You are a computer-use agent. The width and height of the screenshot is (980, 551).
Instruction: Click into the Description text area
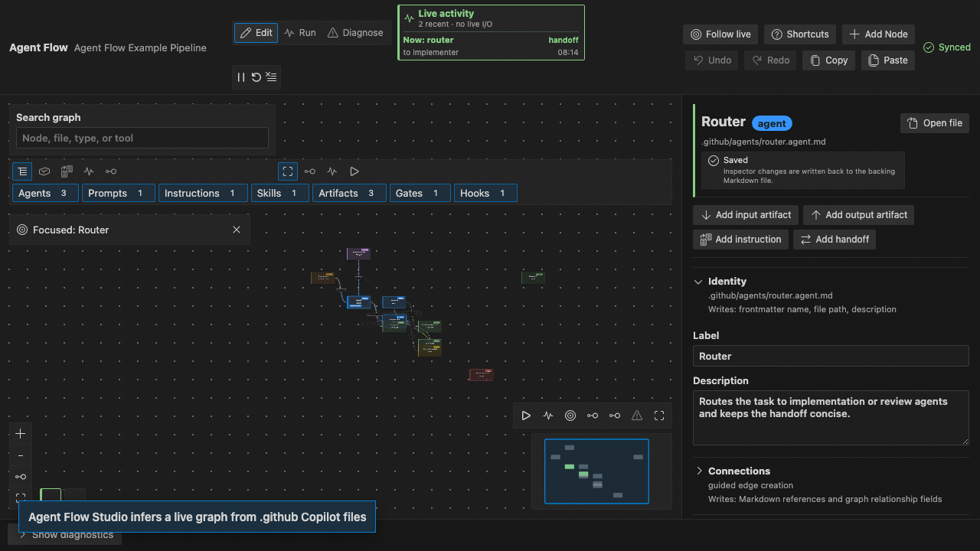tap(831, 418)
